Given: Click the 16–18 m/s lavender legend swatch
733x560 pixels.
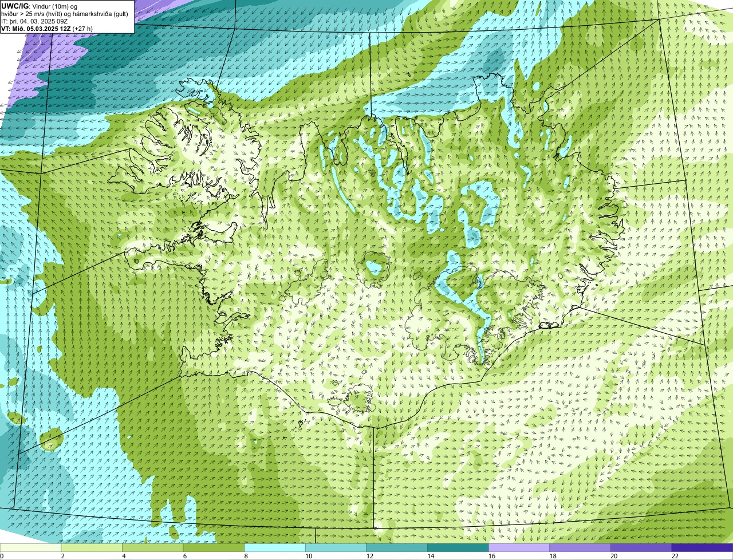Looking at the screenshot, I should pyautogui.click(x=519, y=547).
